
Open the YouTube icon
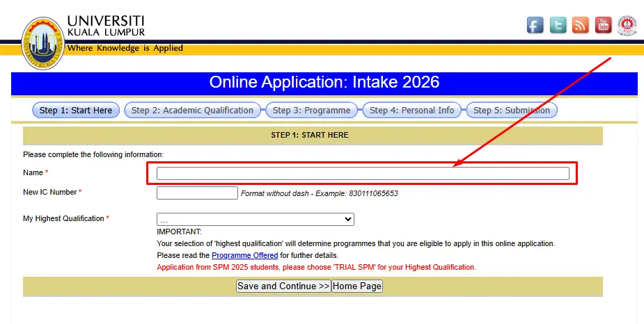(604, 25)
